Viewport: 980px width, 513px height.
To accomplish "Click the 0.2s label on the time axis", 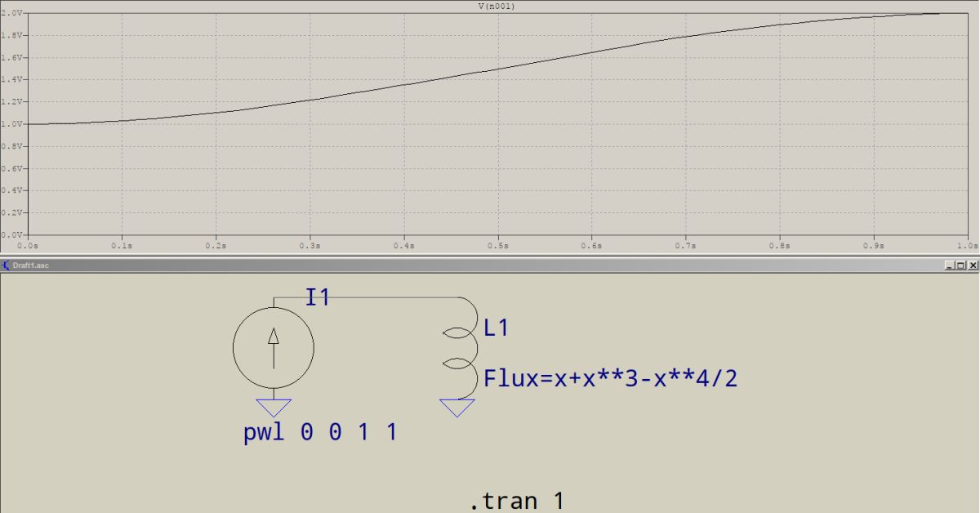I will click(216, 245).
